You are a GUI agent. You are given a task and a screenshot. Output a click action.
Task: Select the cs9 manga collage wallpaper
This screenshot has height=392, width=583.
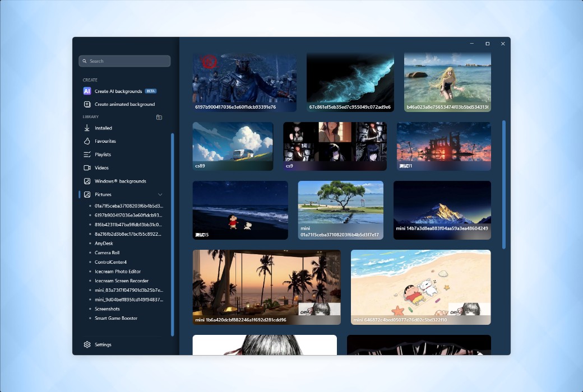[335, 146]
